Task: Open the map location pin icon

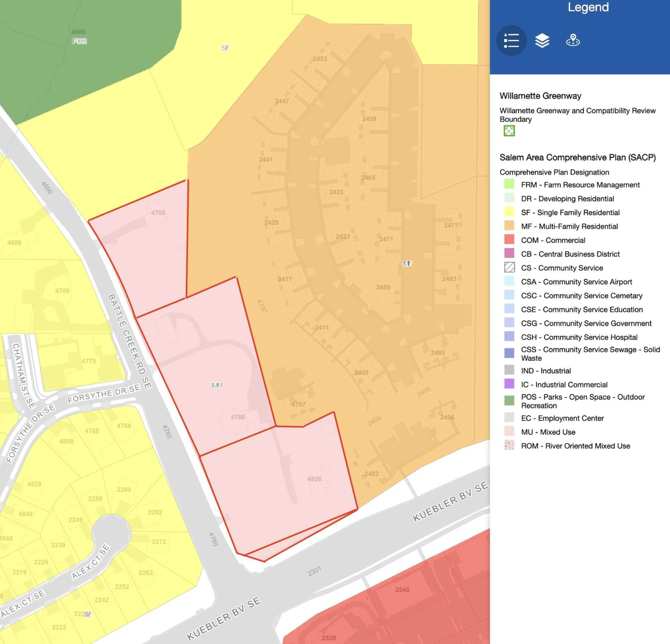Action: click(x=573, y=40)
